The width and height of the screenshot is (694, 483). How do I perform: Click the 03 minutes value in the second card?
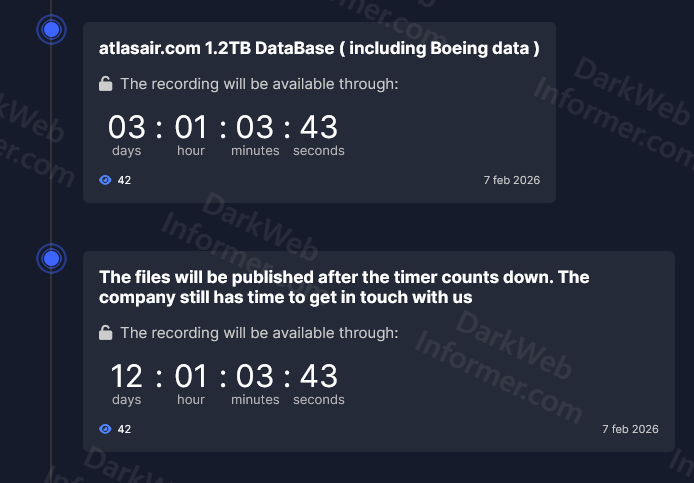[255, 377]
